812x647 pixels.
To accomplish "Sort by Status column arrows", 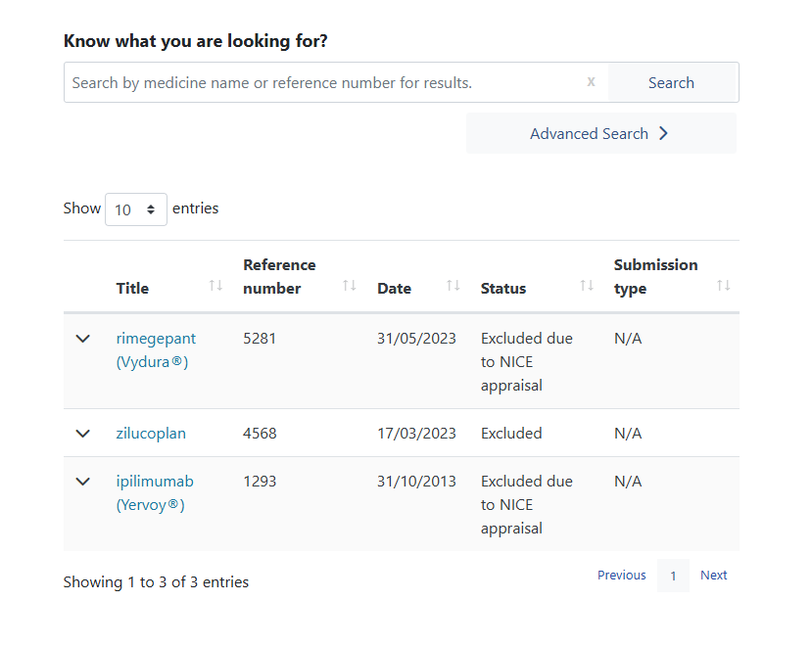I will point(587,285).
